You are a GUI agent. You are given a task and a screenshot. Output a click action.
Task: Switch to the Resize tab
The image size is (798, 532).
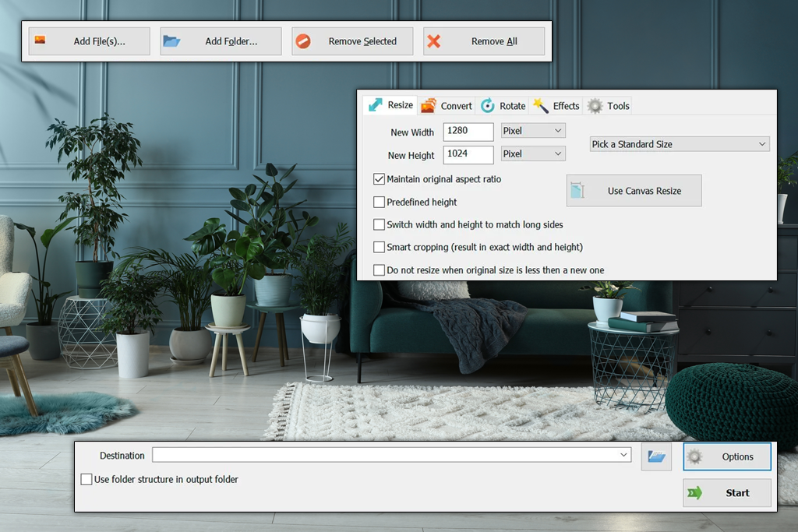point(390,105)
